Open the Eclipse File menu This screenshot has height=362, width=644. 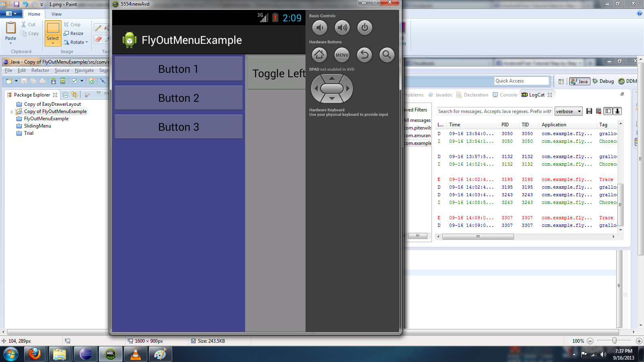tap(8, 70)
